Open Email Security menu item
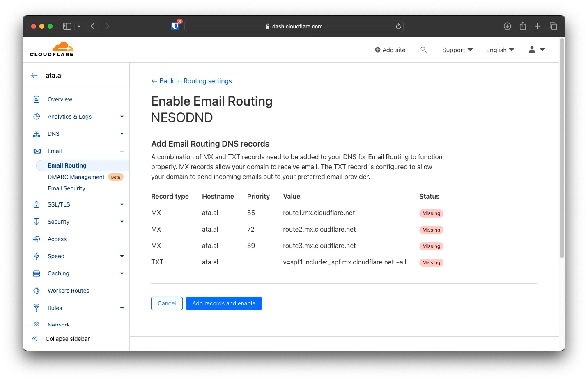Viewport: 588px width, 381px height. [x=67, y=188]
